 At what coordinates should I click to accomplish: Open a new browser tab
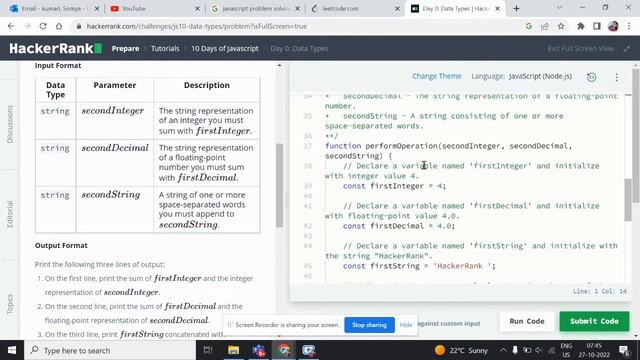pos(516,8)
